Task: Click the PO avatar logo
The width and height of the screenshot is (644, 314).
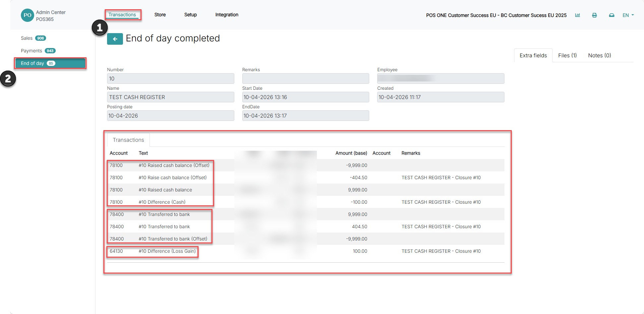Action: [x=28, y=15]
